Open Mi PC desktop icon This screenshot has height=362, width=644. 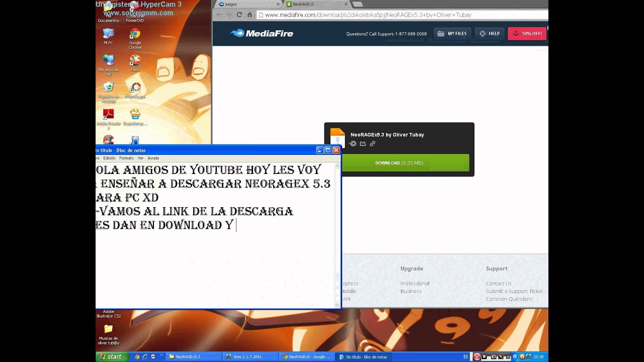click(x=108, y=37)
